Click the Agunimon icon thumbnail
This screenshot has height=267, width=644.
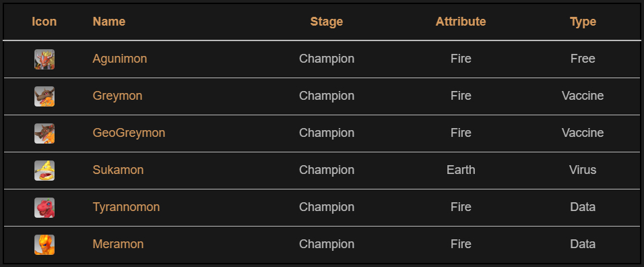click(44, 59)
